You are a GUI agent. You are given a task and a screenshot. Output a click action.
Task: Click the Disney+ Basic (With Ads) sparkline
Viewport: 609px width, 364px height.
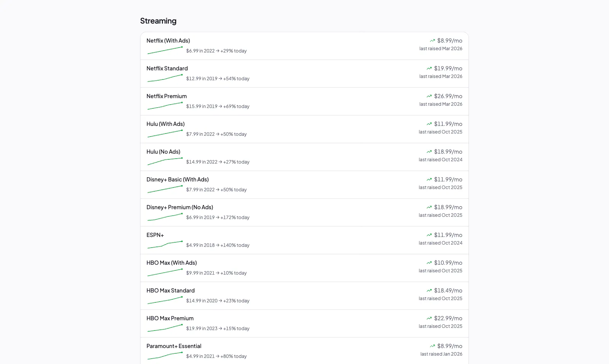165,189
